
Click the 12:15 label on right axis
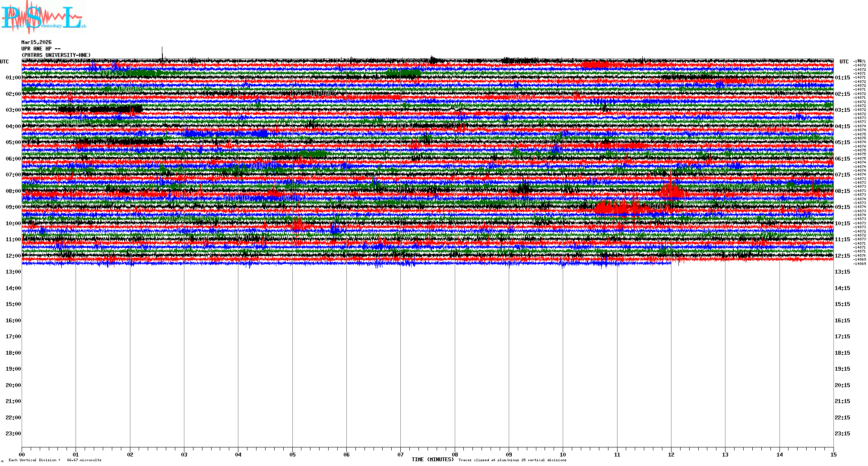click(x=842, y=256)
